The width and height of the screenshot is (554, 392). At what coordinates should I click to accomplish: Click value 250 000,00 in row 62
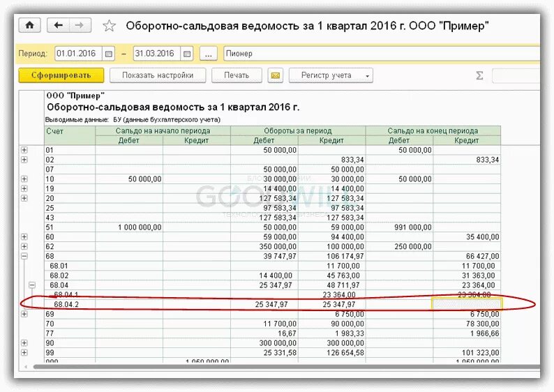pyautogui.click(x=412, y=246)
